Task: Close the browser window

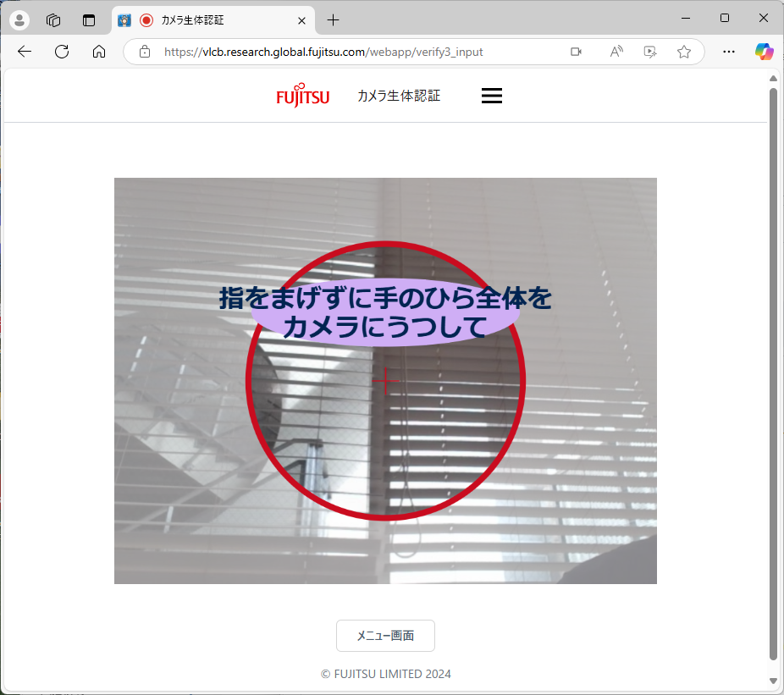Action: tap(764, 18)
